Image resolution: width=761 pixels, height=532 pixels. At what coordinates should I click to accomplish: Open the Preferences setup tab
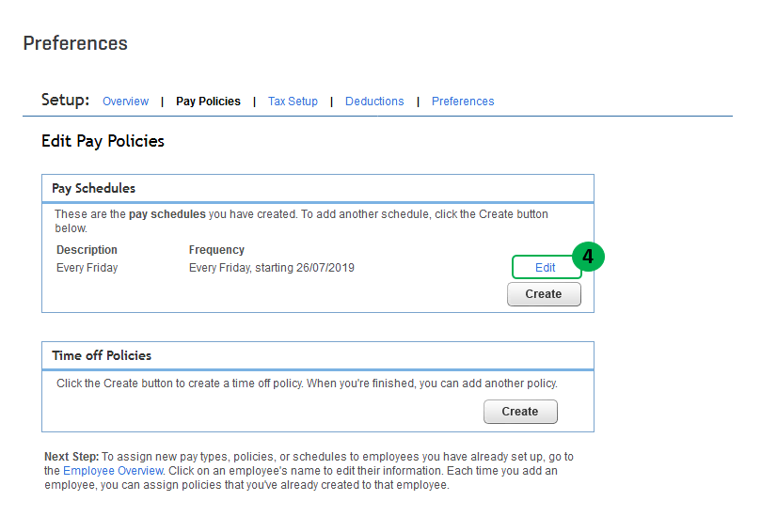pyautogui.click(x=463, y=102)
